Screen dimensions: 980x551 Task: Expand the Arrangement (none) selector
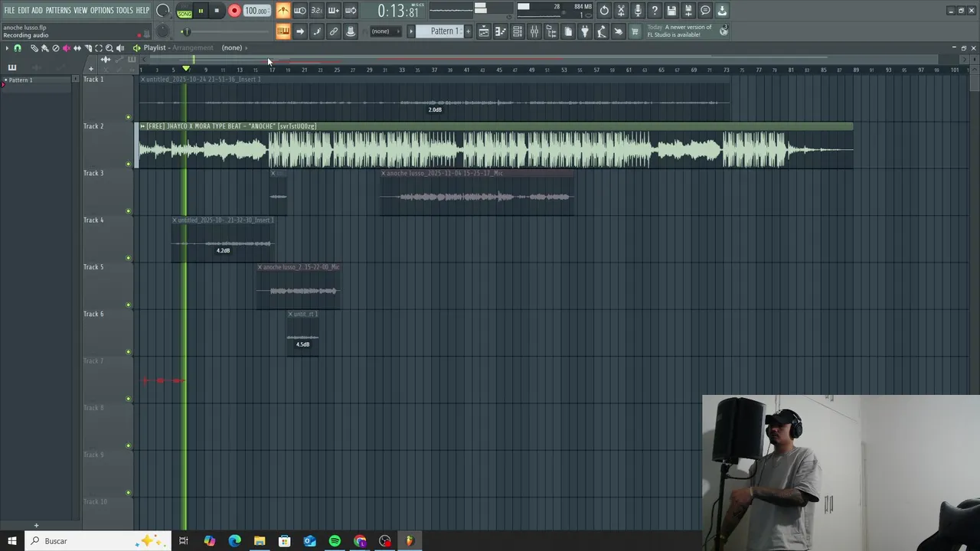click(235, 47)
